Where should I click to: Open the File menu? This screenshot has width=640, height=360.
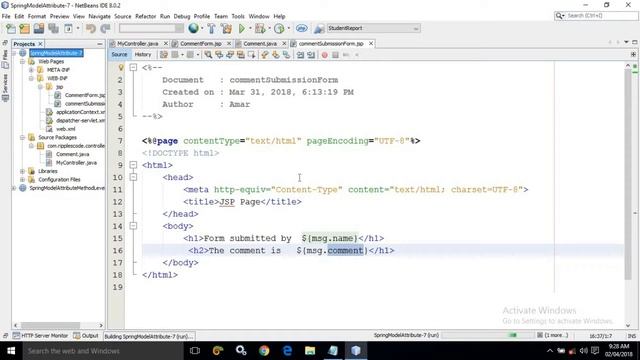6,16
